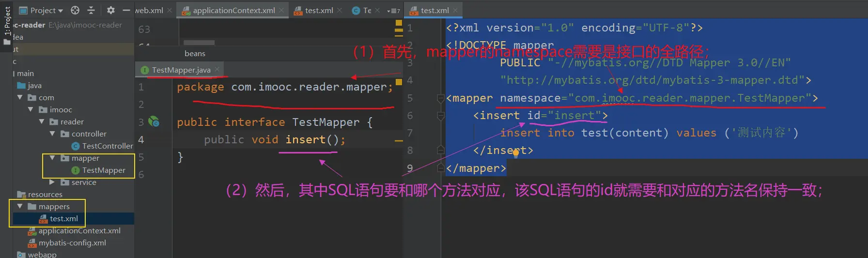This screenshot has height=258, width=868.
Task: Select TestController class in project tree
Action: (102, 146)
